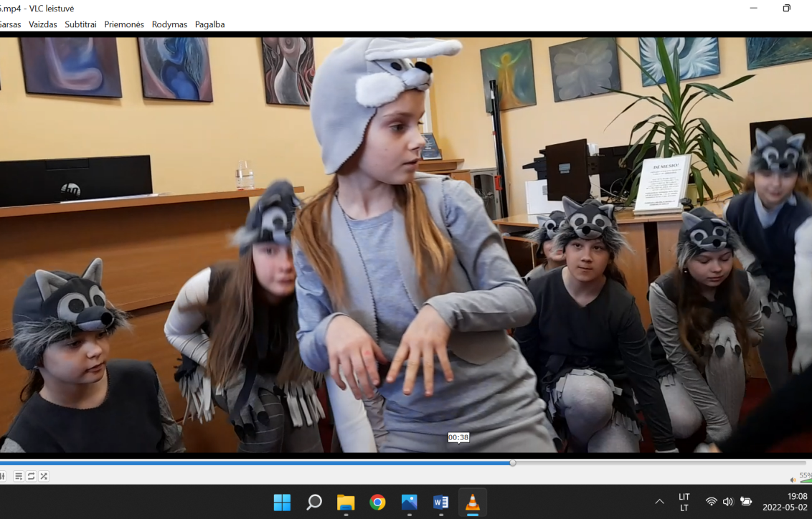
Task: Open the Subtitrai menu
Action: (80, 24)
